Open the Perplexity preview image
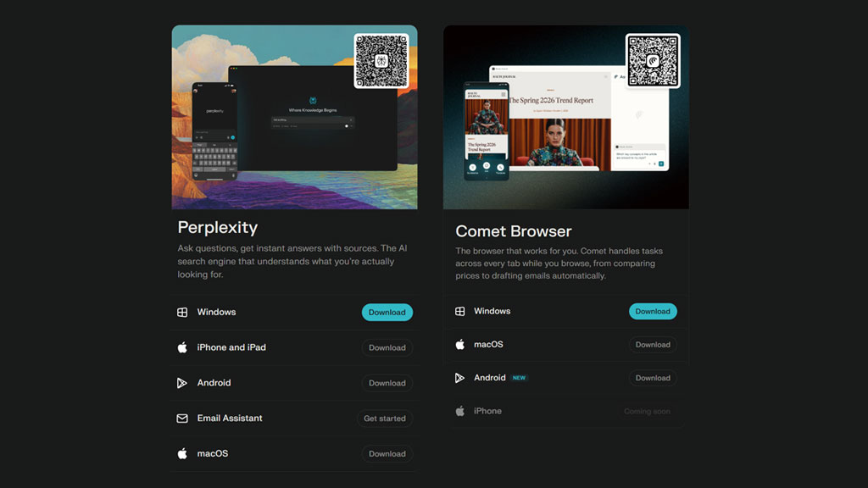Image resolution: width=868 pixels, height=488 pixels. coord(294,117)
